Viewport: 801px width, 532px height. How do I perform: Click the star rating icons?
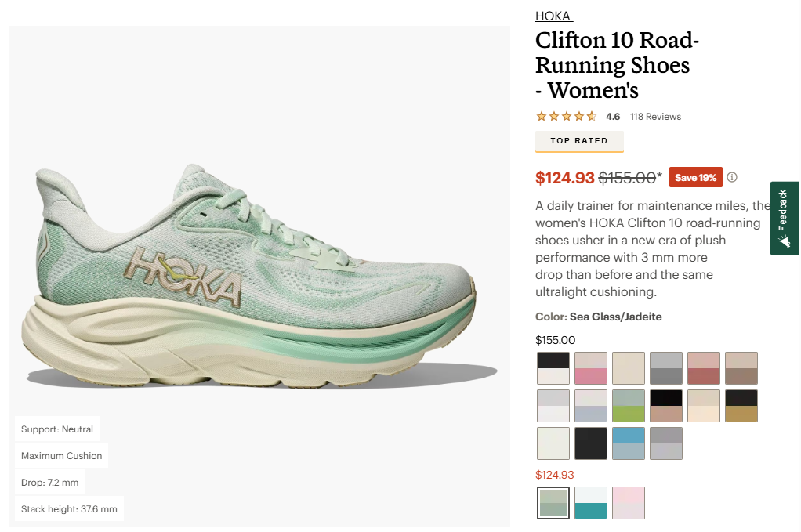tap(566, 117)
